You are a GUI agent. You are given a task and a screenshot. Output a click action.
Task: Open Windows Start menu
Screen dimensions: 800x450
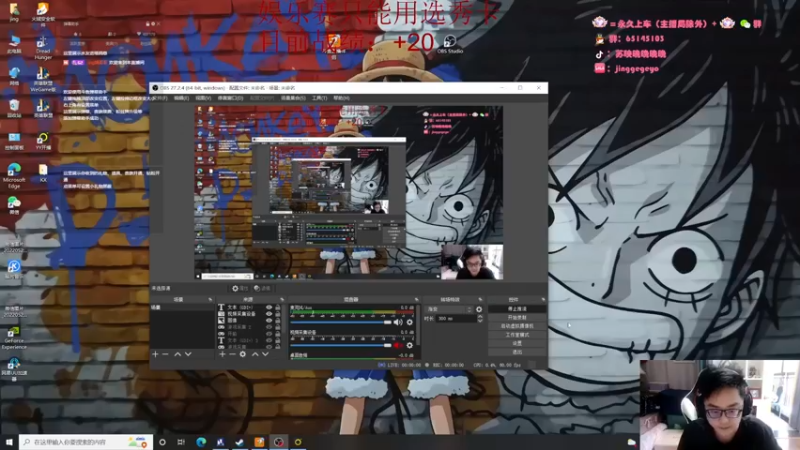[9, 442]
